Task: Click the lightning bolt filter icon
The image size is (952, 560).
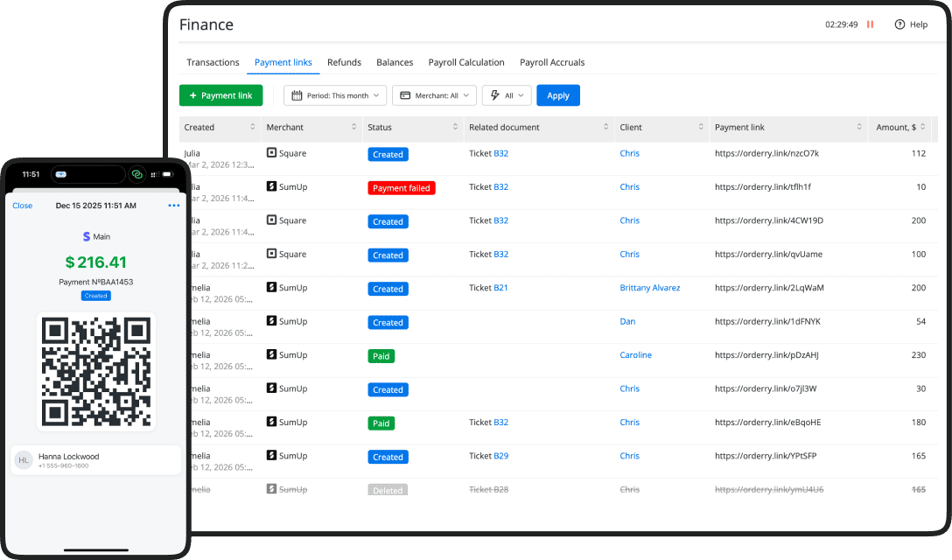Action: click(x=495, y=95)
